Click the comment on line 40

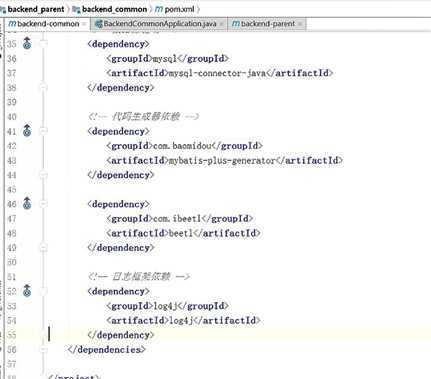tap(143, 116)
